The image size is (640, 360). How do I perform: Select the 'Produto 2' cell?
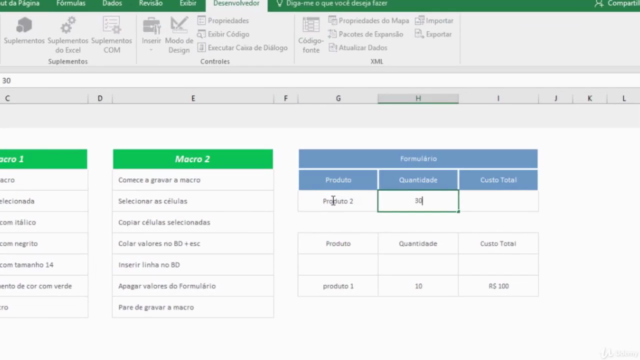point(338,201)
